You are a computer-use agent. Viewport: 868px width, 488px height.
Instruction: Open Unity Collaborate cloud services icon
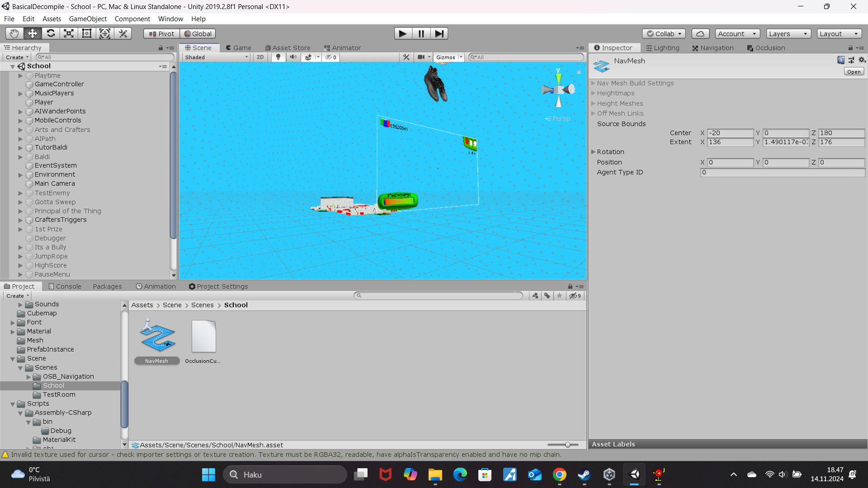[x=700, y=33]
